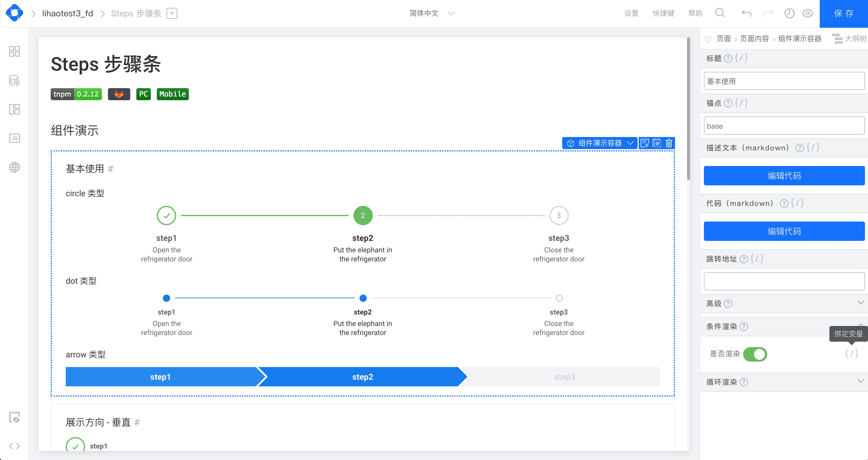Open the 设置 menu
This screenshot has height=460, width=868.
coord(631,13)
